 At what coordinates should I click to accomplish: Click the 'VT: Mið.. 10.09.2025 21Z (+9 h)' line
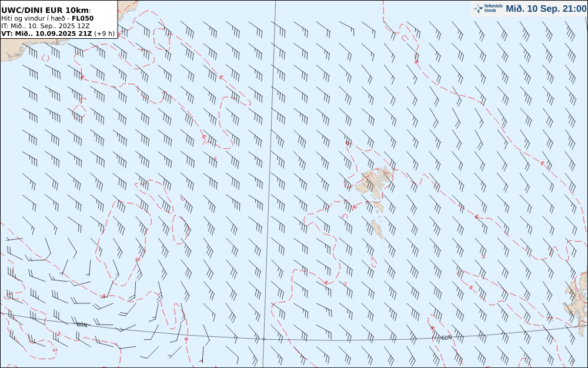click(x=58, y=34)
